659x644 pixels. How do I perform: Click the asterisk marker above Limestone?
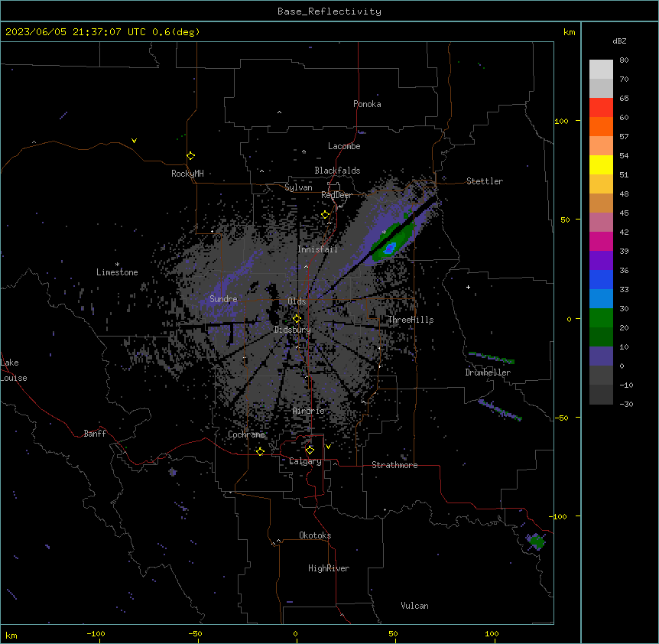[x=117, y=265]
